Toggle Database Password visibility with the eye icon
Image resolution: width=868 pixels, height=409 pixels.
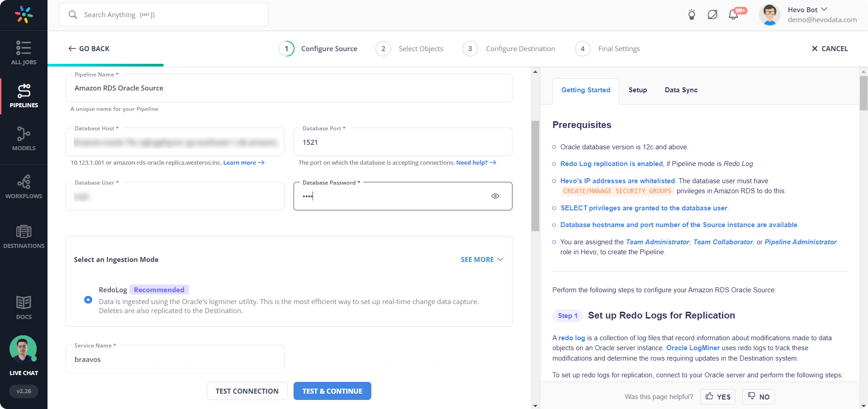(x=495, y=196)
